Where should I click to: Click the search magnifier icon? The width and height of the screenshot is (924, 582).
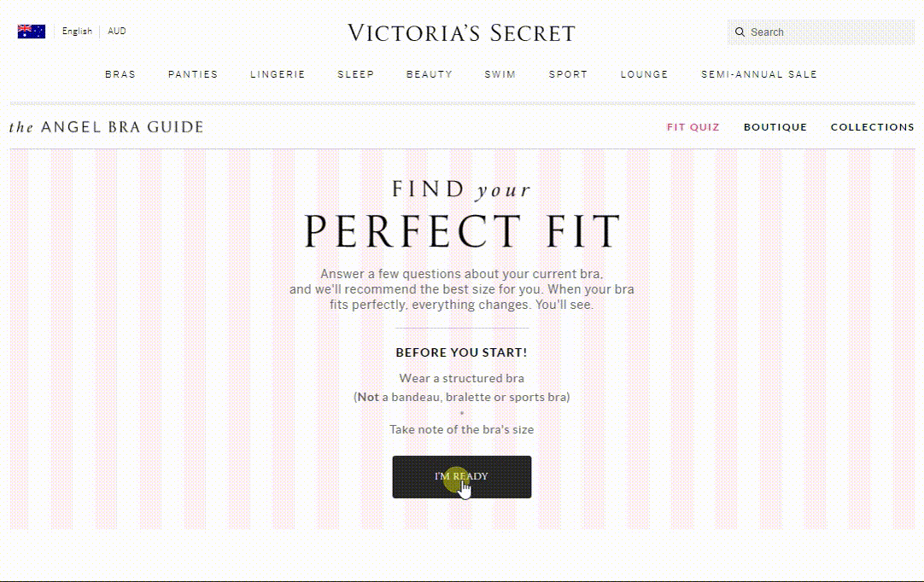(740, 32)
